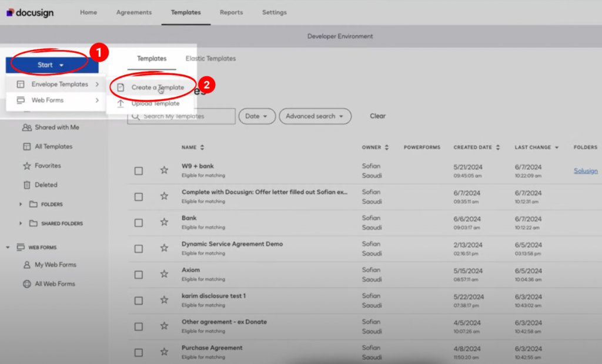Image resolution: width=602 pixels, height=364 pixels.
Task: Click the Favorites star icon in sidebar
Action: (27, 166)
